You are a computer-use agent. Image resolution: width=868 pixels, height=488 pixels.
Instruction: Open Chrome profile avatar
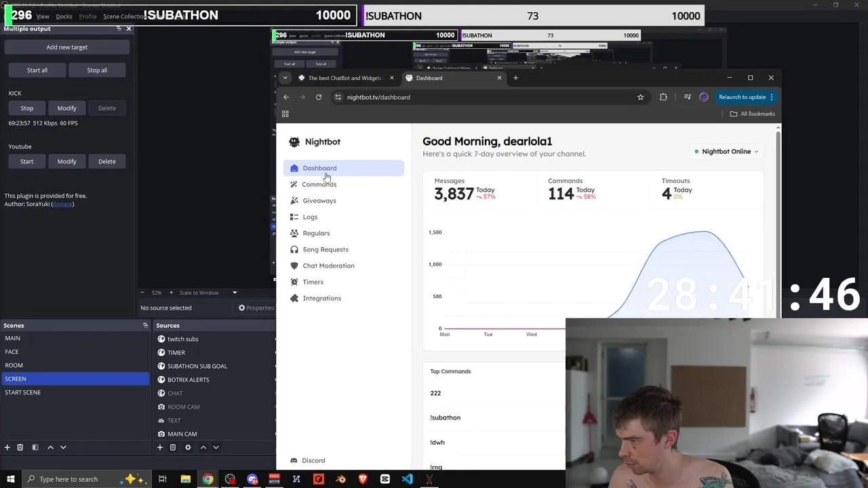[704, 97]
